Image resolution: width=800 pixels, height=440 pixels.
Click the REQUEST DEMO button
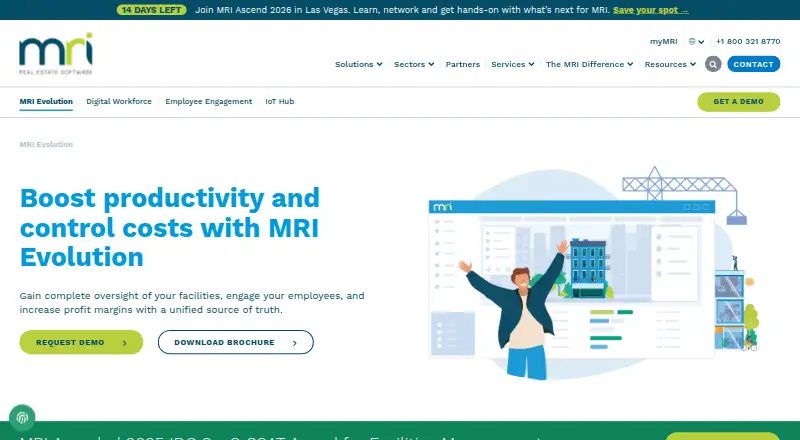(x=81, y=342)
